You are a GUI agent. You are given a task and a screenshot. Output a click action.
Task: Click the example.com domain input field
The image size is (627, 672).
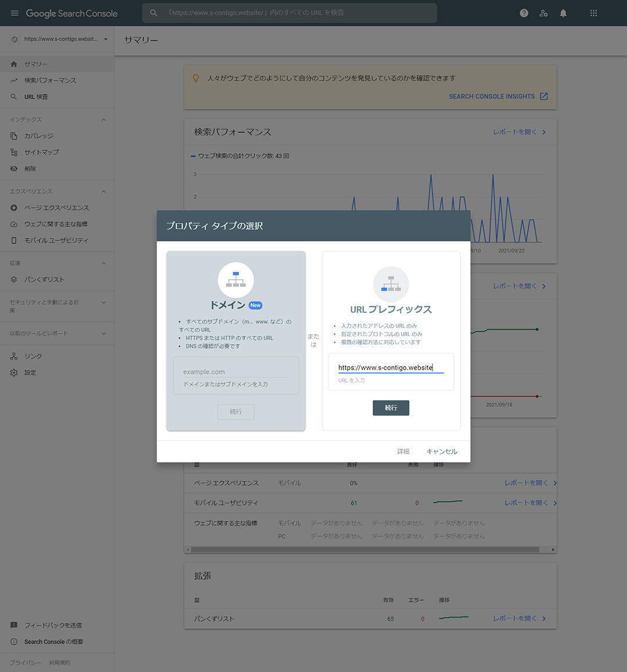[x=235, y=372]
